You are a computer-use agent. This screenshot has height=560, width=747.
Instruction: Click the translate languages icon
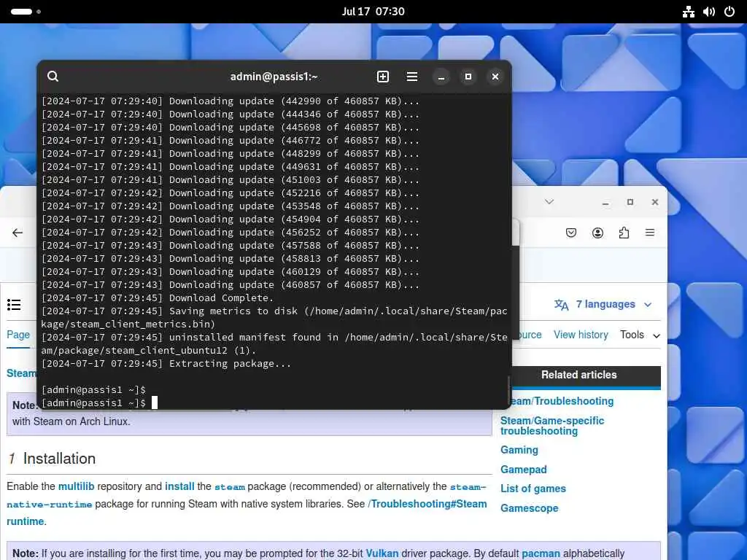point(561,305)
